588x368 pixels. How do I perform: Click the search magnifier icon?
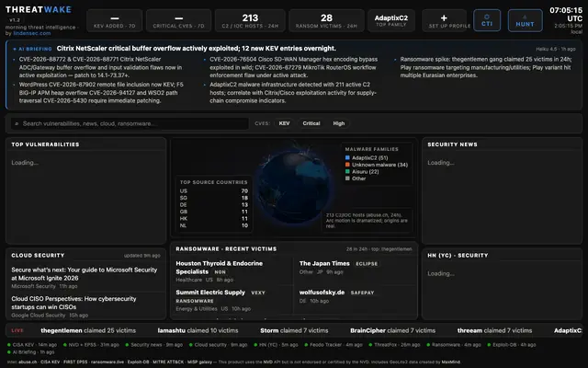pyautogui.click(x=17, y=123)
